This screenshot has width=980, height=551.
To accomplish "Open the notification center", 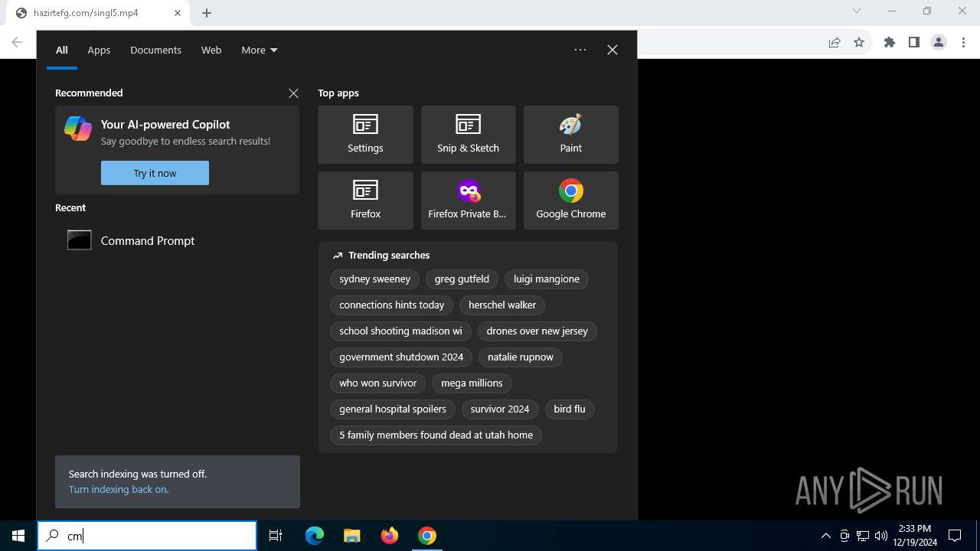I will click(x=955, y=536).
